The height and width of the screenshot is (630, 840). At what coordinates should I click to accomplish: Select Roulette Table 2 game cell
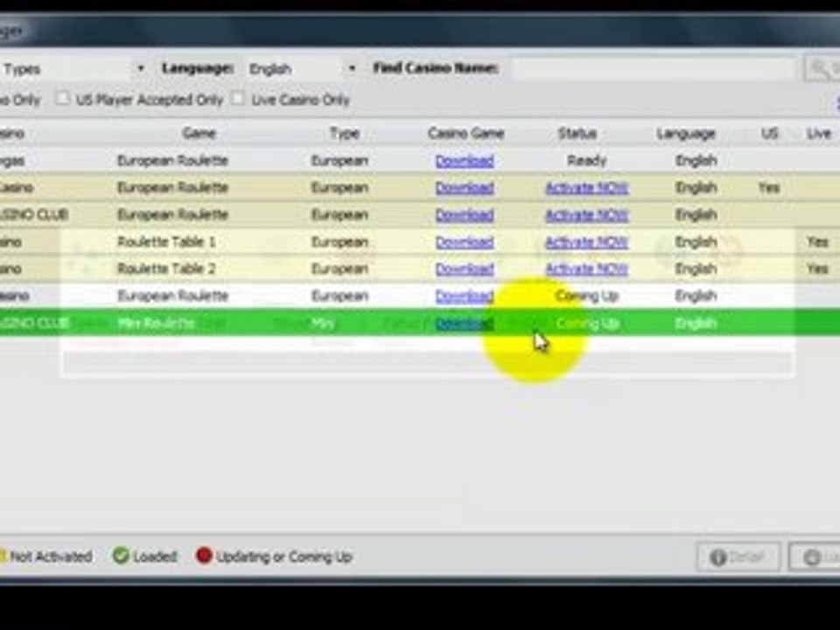[166, 269]
